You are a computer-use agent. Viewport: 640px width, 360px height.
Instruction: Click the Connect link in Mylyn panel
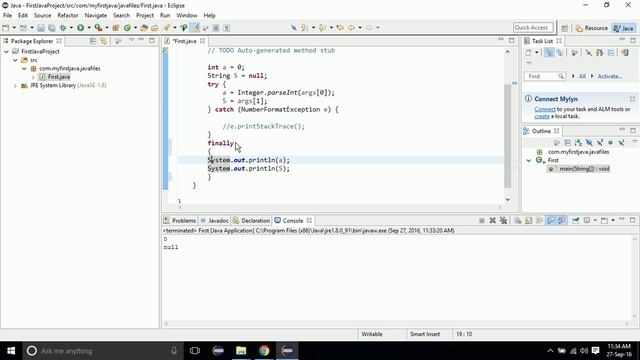point(545,109)
